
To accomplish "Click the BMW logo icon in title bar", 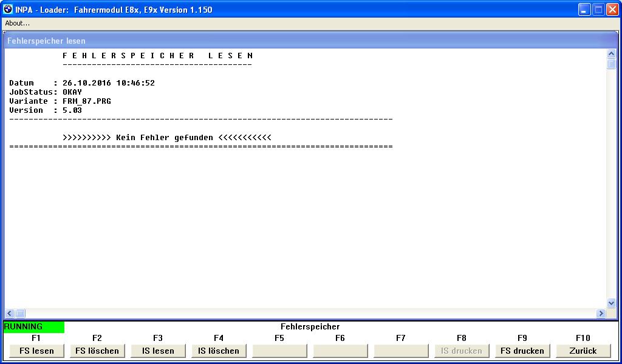I will pos(8,9).
